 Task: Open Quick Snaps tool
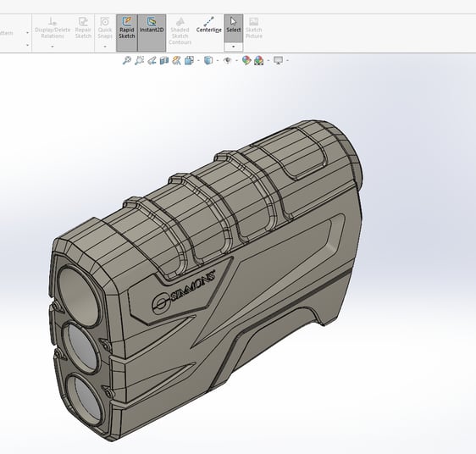(x=105, y=28)
